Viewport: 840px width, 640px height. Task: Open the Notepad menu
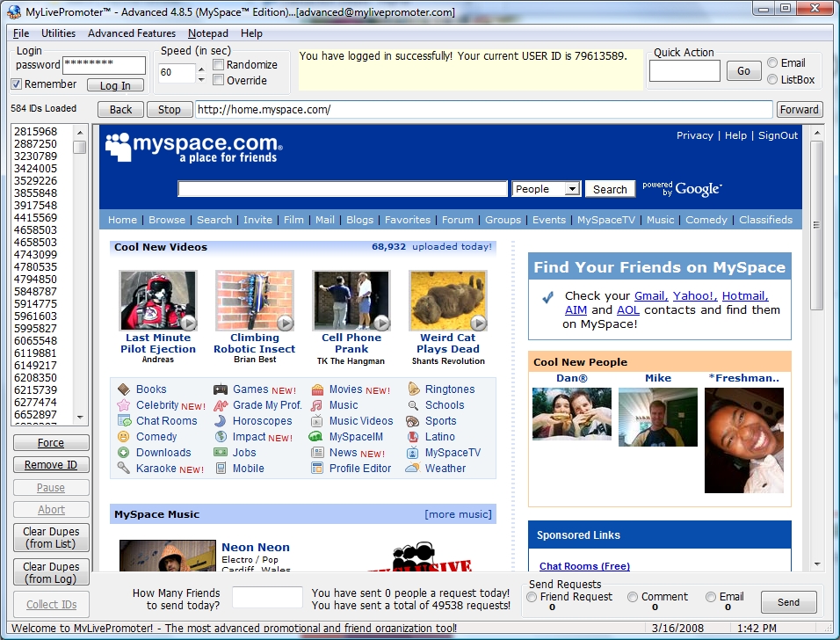coord(208,33)
